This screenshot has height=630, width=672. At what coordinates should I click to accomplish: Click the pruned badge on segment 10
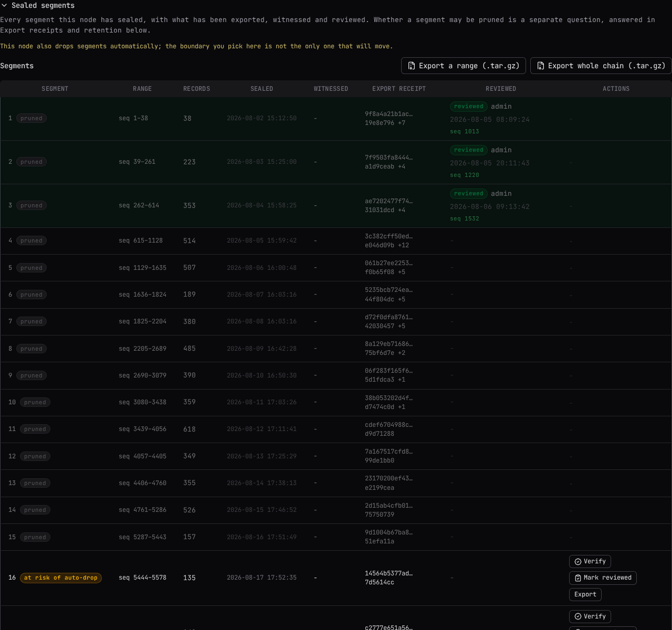[x=35, y=402]
